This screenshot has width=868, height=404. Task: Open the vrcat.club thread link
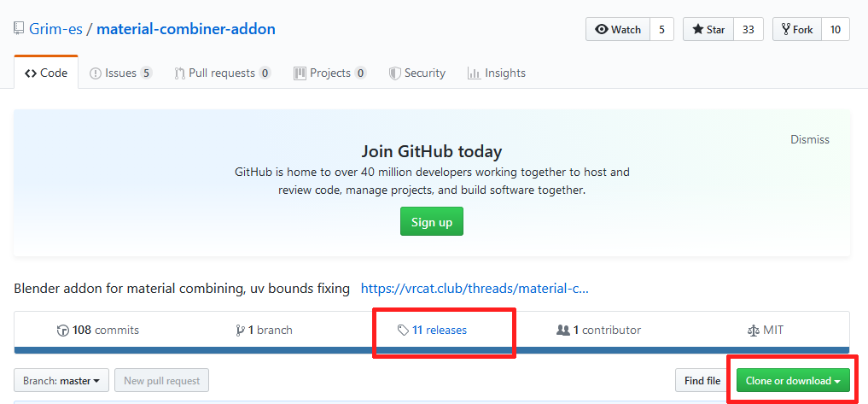475,289
